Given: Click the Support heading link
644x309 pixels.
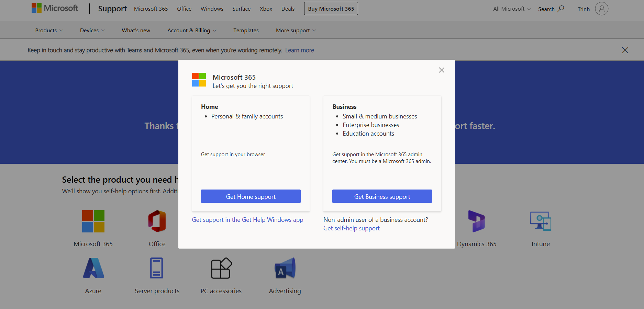Looking at the screenshot, I should click(112, 9).
